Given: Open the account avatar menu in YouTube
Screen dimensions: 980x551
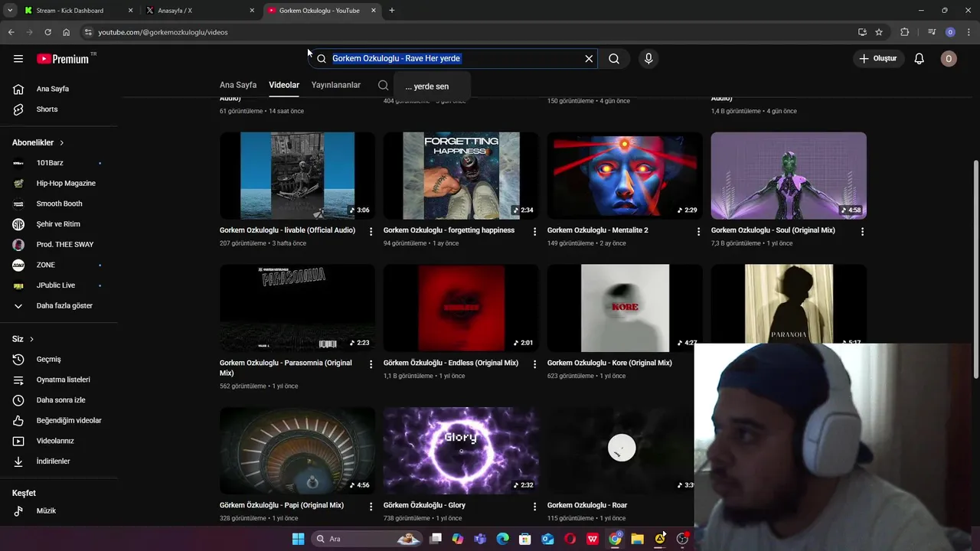Looking at the screenshot, I should (x=949, y=59).
